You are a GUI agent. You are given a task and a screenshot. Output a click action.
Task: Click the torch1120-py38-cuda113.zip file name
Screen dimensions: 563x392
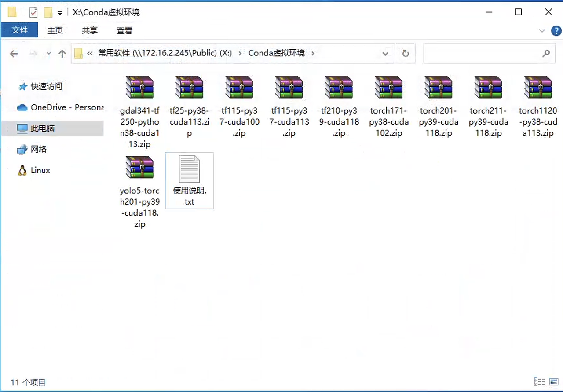538,122
